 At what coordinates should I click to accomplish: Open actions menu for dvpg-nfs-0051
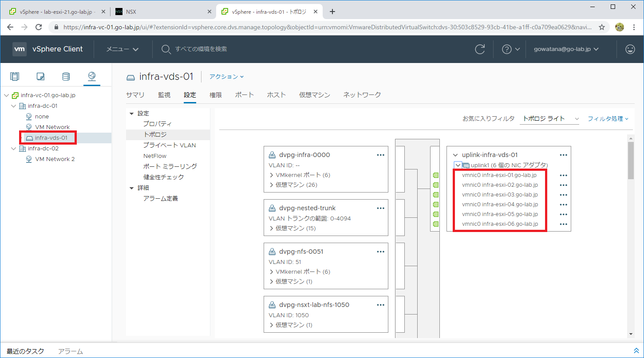[x=380, y=252]
